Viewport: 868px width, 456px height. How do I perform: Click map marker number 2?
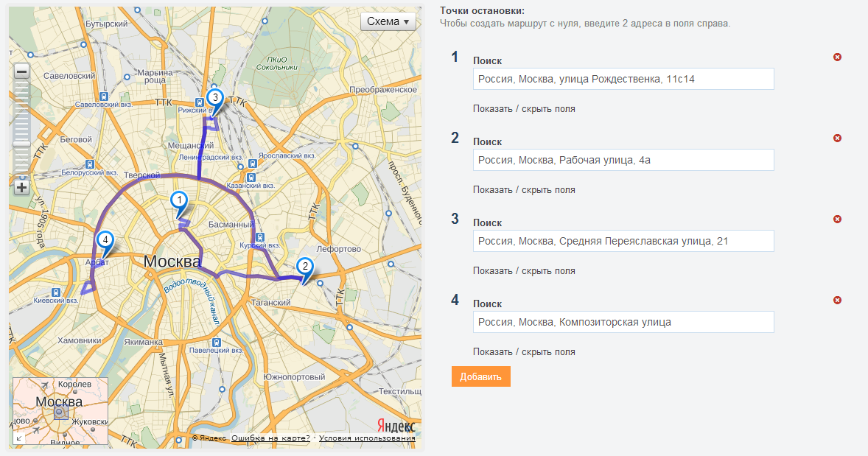(304, 267)
